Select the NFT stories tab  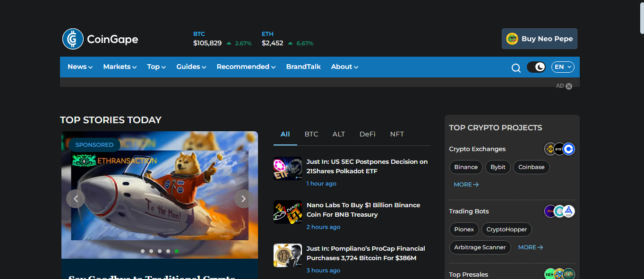tap(397, 135)
